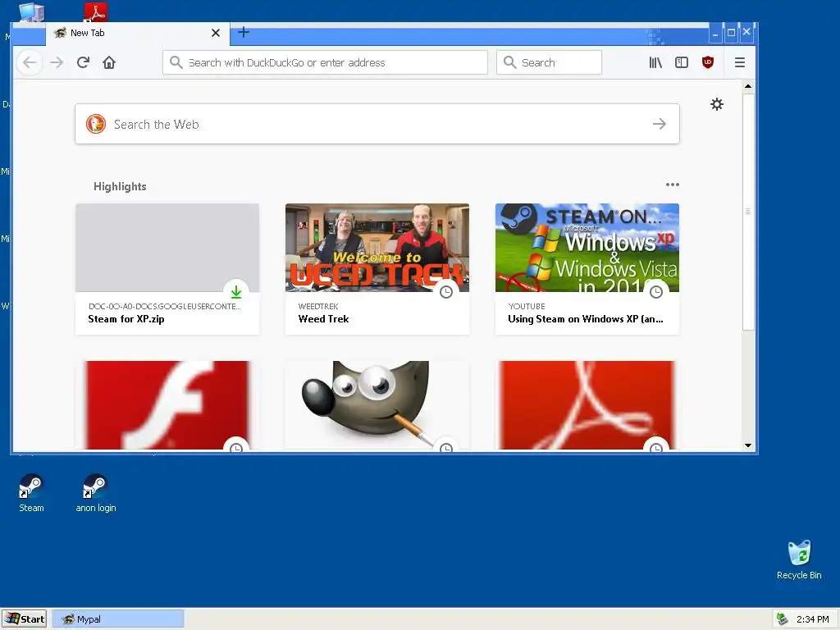
Task: Submit web search with arrow button
Action: click(660, 125)
